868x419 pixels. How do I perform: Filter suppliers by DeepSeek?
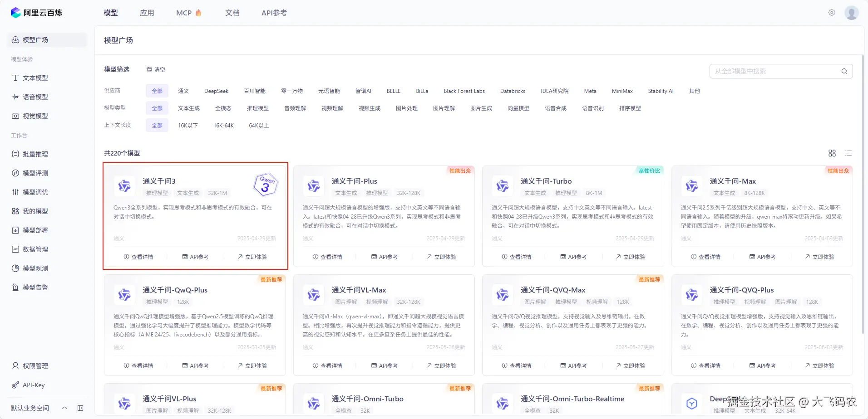point(217,91)
